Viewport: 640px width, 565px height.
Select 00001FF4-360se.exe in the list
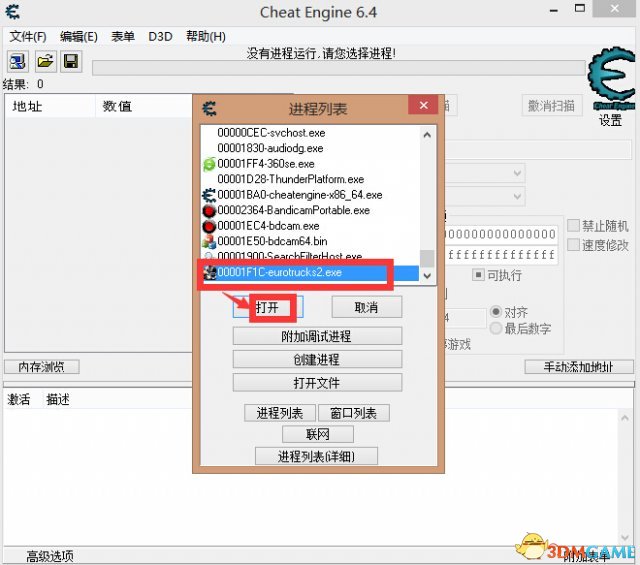310,164
